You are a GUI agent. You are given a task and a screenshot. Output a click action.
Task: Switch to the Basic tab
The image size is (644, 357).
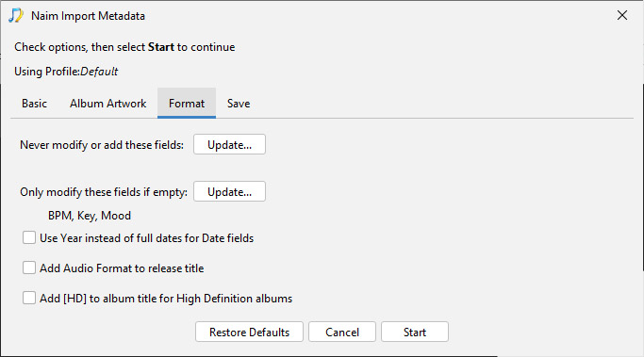[35, 104]
